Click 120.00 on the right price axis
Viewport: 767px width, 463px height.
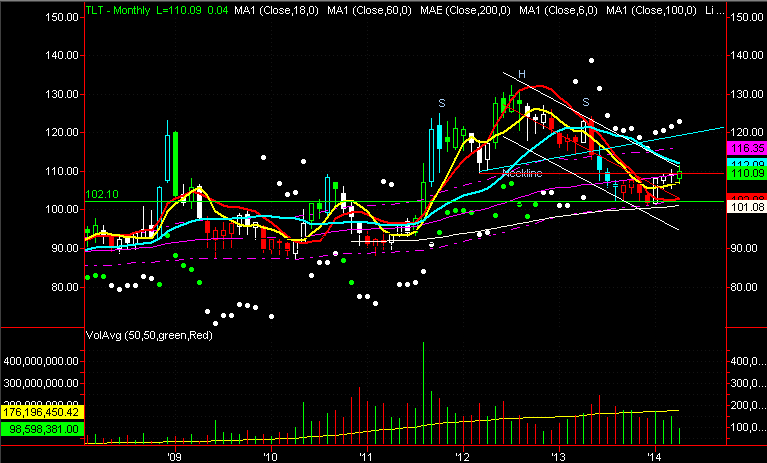point(747,132)
